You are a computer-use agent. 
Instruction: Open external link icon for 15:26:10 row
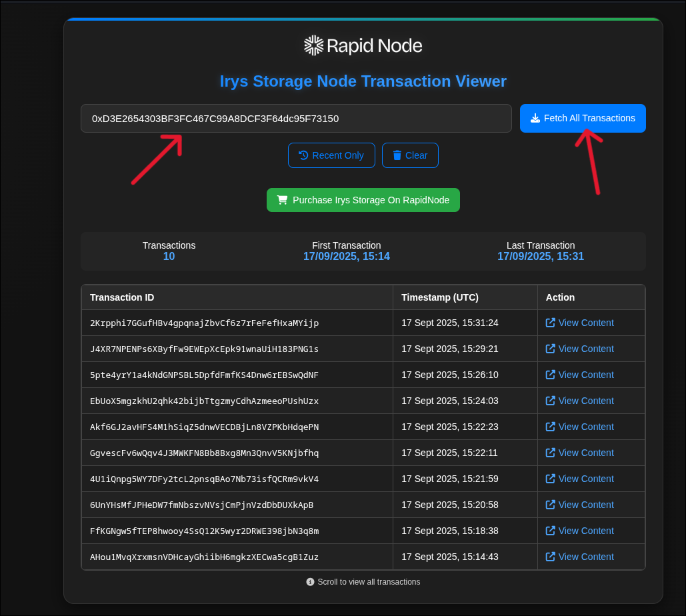(551, 375)
